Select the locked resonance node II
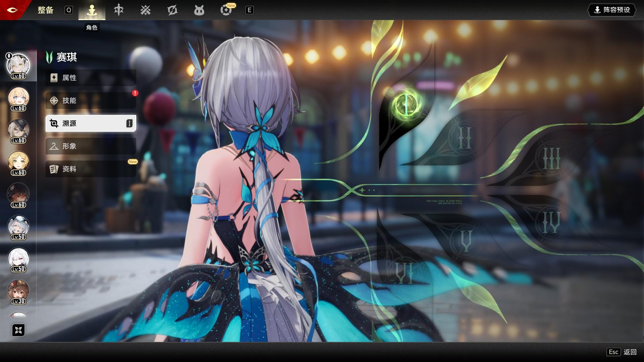644x362 pixels. pos(465,137)
